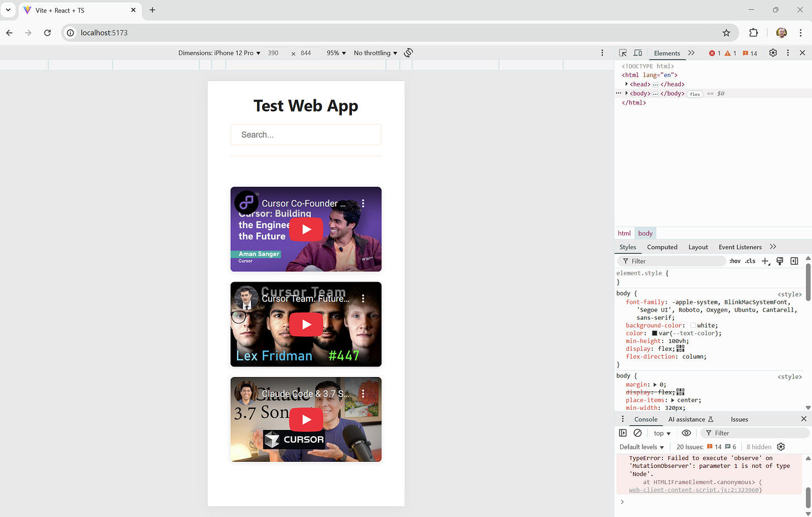Expand the head element node
The width and height of the screenshot is (812, 517).
(627, 84)
